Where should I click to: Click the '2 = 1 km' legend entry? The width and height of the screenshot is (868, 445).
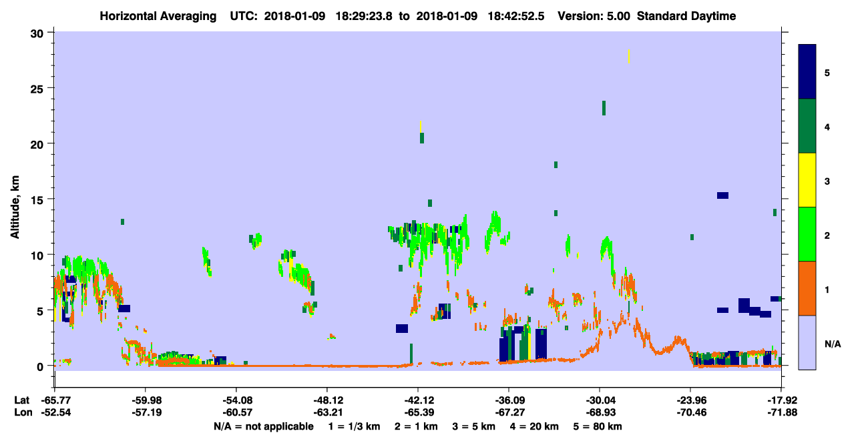pos(415,426)
